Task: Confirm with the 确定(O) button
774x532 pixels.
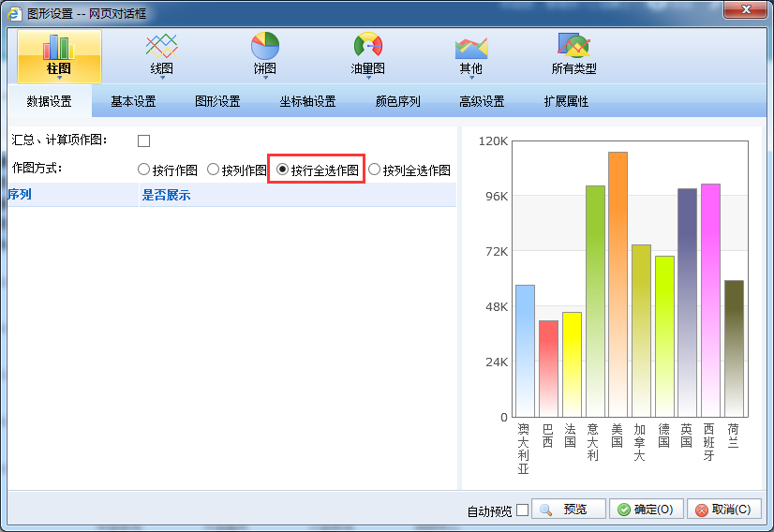Action: point(647,510)
